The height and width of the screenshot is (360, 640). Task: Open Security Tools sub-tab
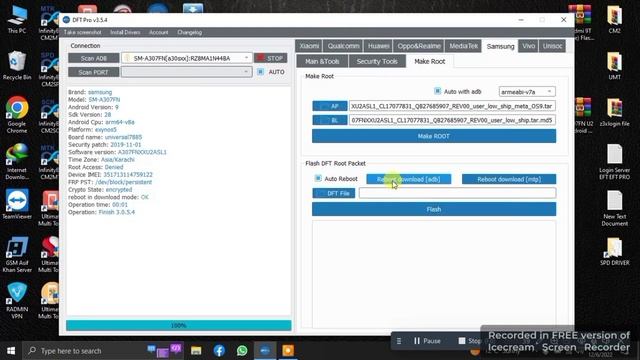377,61
